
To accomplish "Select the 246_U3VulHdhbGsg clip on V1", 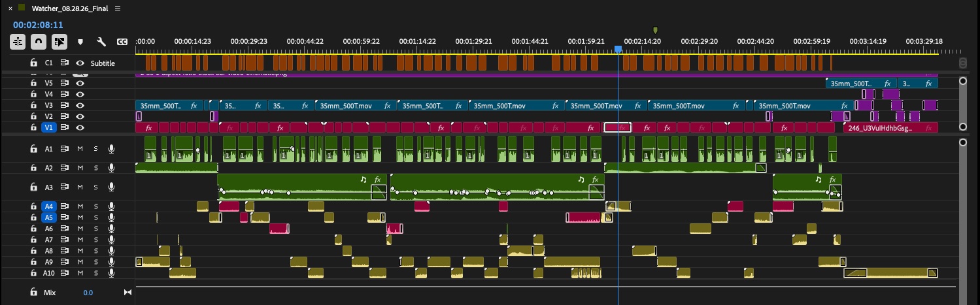I will 890,127.
